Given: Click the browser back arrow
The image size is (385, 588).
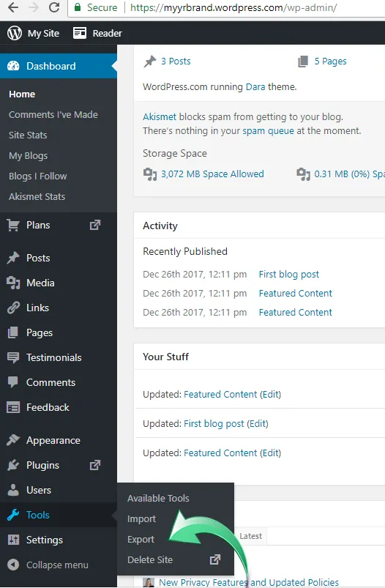Looking at the screenshot, I should click(x=13, y=7).
